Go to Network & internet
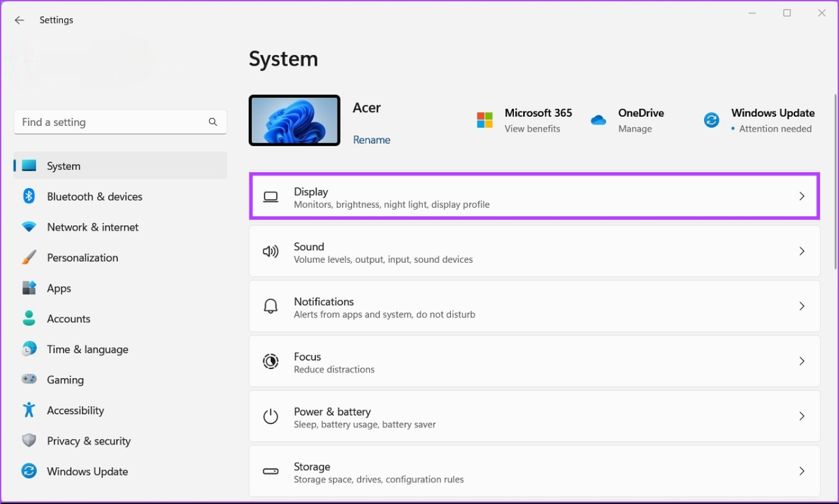 120,227
